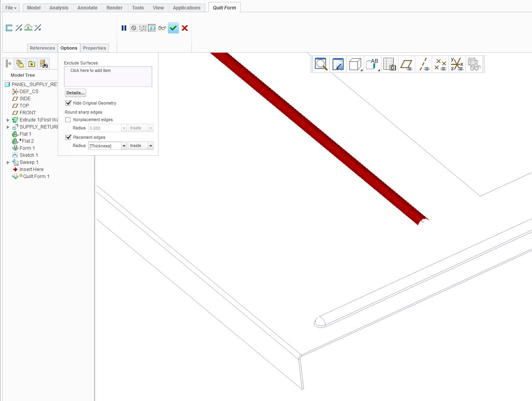Click the Options dashboard tab
The image size is (532, 401).
click(69, 48)
